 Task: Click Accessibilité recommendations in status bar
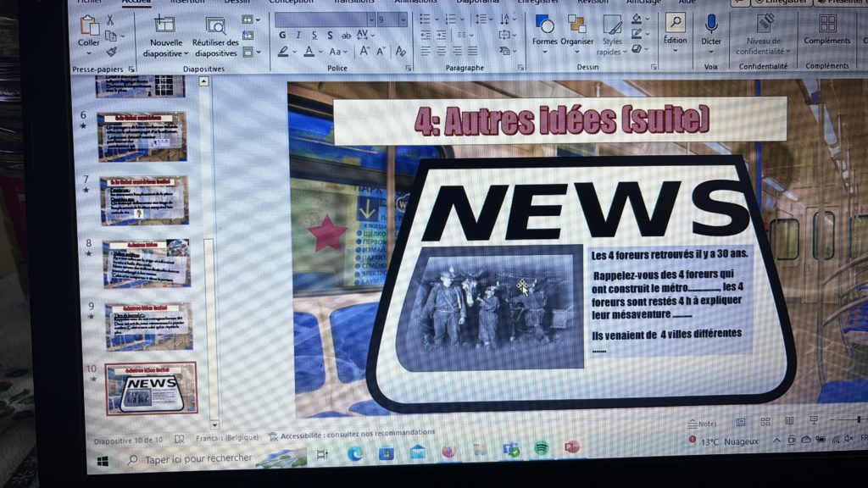click(x=351, y=434)
